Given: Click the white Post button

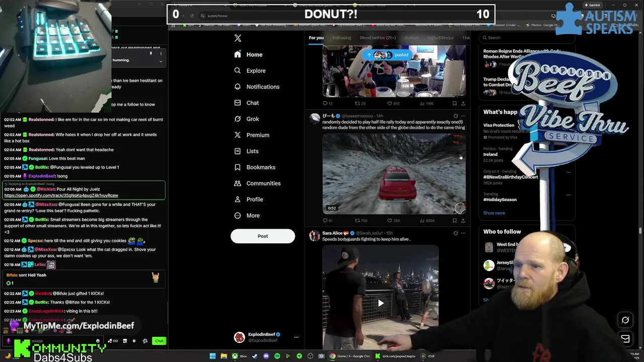Looking at the screenshot, I should [263, 236].
